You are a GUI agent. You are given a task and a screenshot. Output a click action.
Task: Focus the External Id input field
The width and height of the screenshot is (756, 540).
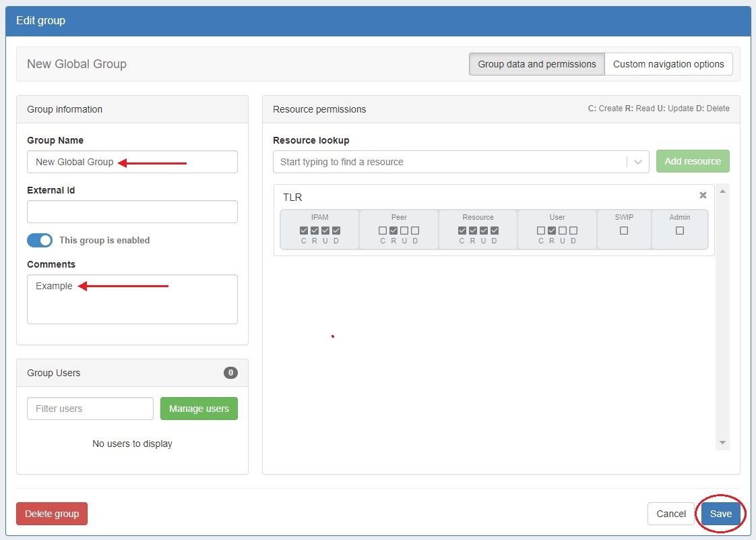pyautogui.click(x=132, y=212)
